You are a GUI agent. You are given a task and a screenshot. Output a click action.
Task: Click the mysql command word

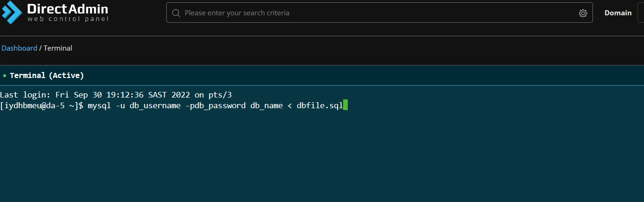point(99,105)
